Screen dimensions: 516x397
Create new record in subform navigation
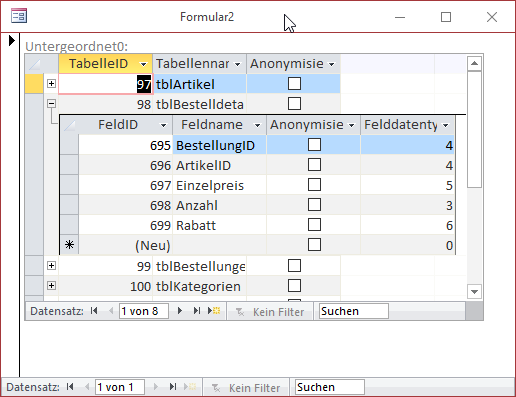pyautogui.click(x=214, y=311)
